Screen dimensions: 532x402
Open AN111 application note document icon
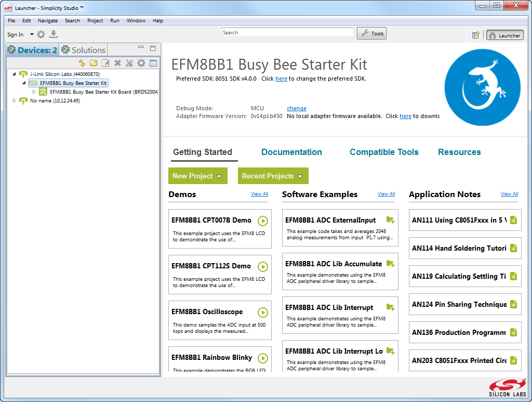click(513, 220)
